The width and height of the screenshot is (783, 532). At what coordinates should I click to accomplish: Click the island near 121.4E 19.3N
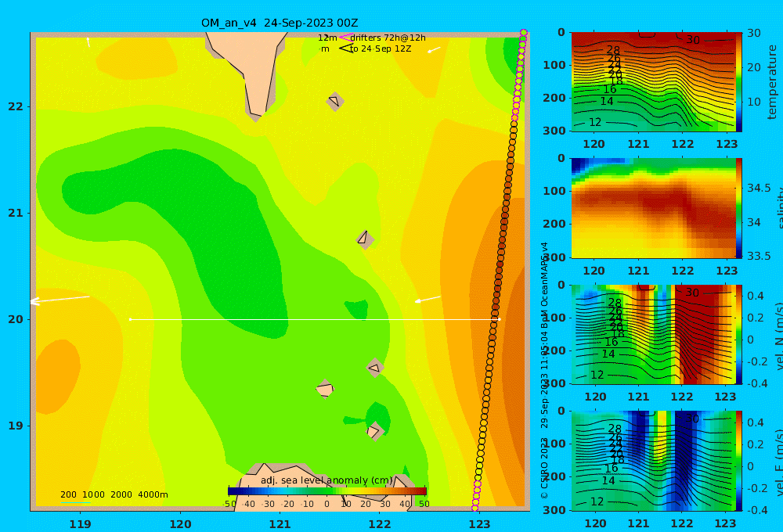pos(325,389)
